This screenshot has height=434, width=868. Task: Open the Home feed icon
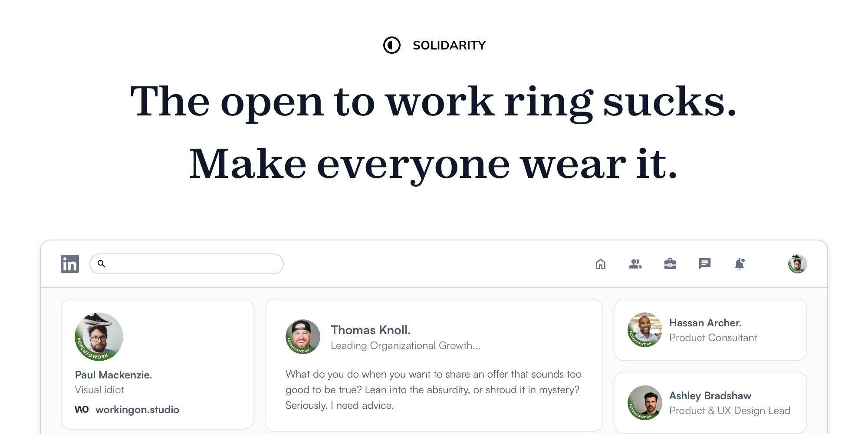click(x=601, y=264)
